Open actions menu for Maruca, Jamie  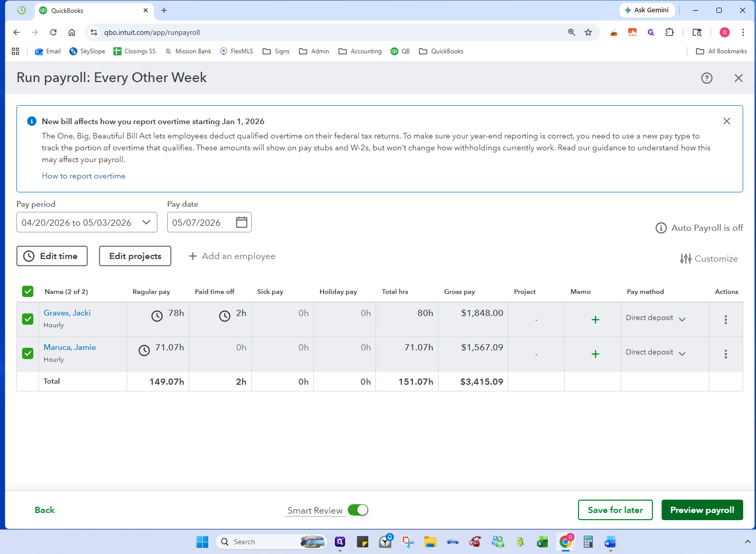tap(726, 354)
